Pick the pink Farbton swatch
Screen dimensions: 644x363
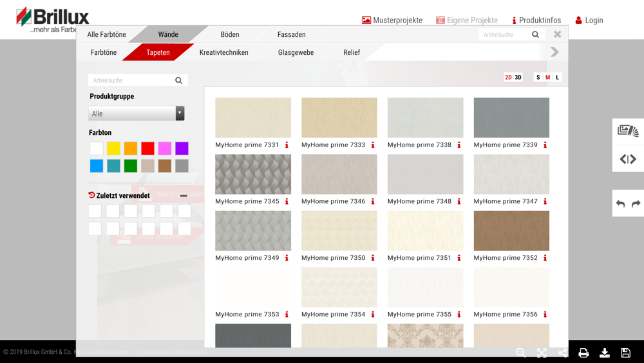[x=165, y=148]
